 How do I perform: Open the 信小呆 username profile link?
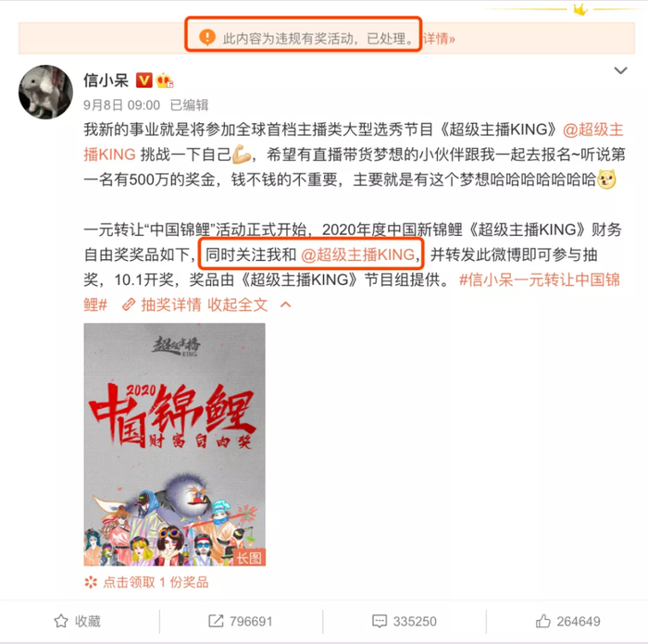click(106, 80)
